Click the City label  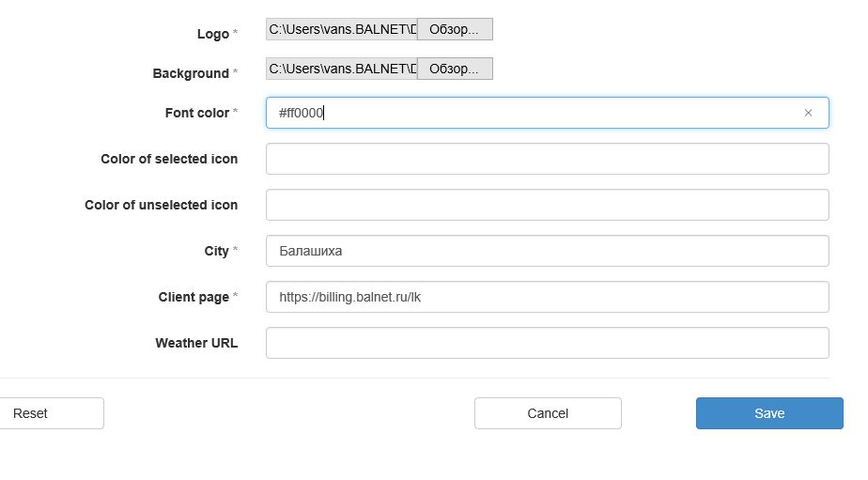tap(216, 251)
